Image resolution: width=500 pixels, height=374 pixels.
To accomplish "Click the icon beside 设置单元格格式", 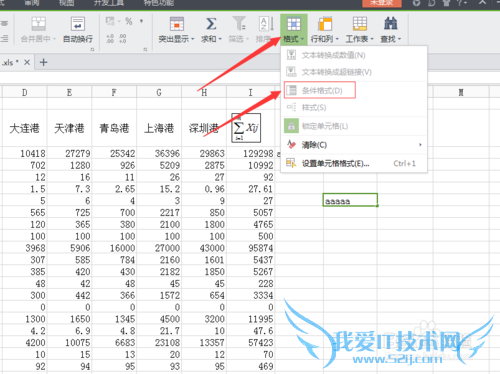I will pos(291,163).
